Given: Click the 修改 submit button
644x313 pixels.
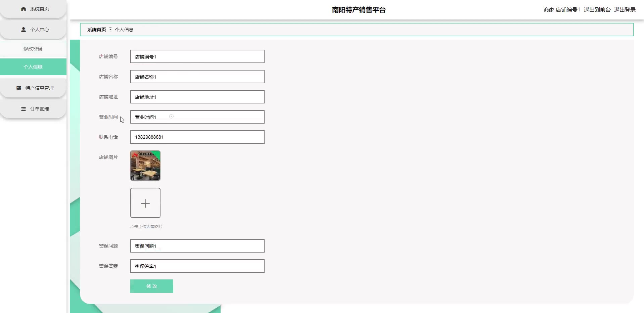Looking at the screenshot, I should pyautogui.click(x=152, y=286).
